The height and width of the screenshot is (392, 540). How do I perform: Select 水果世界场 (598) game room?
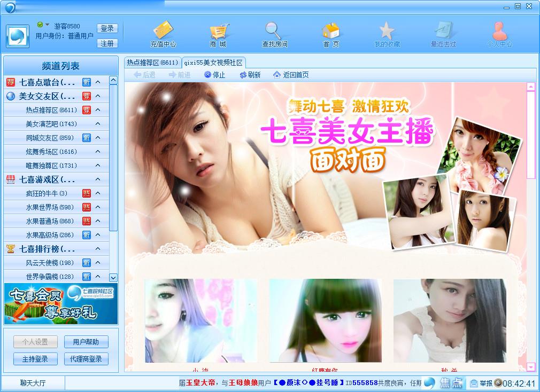point(56,207)
